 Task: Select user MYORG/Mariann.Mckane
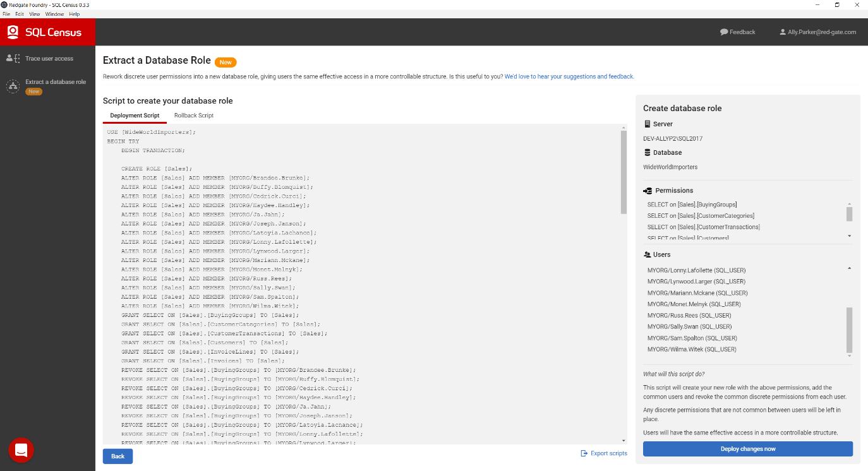click(x=697, y=293)
